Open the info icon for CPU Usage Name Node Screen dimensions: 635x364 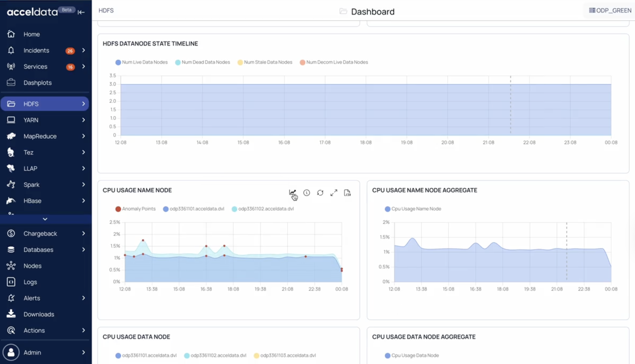[306, 193]
